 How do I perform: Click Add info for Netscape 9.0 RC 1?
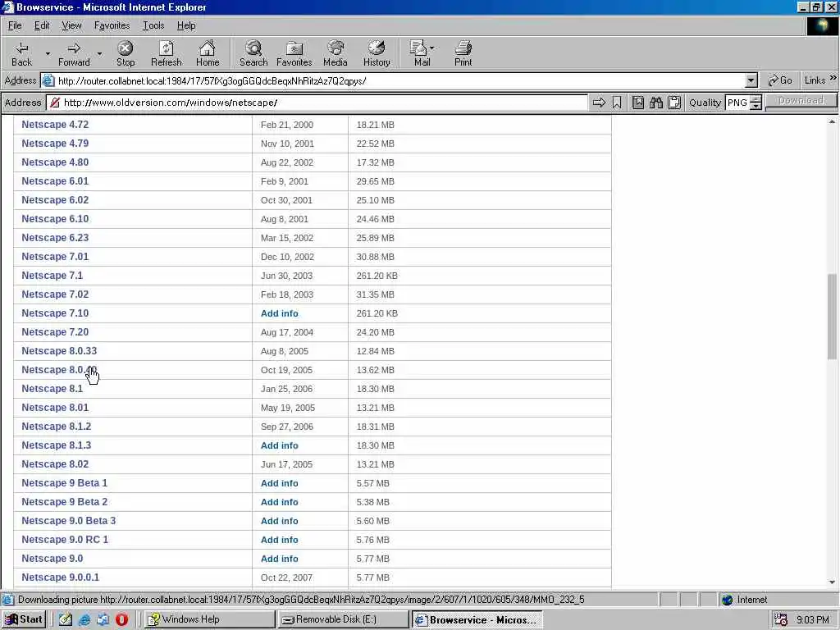point(280,540)
